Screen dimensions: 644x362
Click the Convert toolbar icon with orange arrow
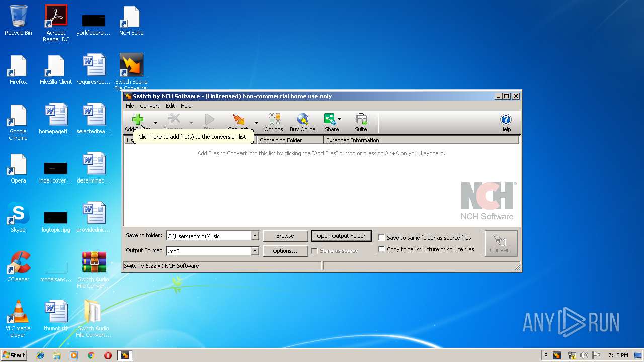point(238,119)
